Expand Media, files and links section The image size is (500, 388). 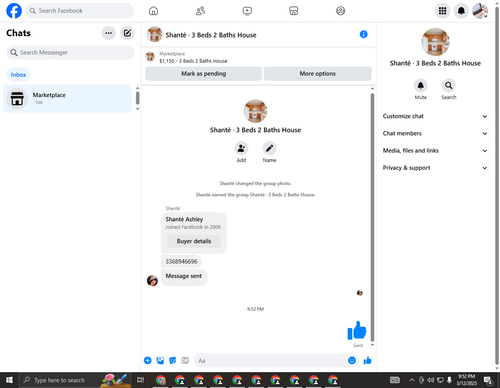[x=435, y=151]
